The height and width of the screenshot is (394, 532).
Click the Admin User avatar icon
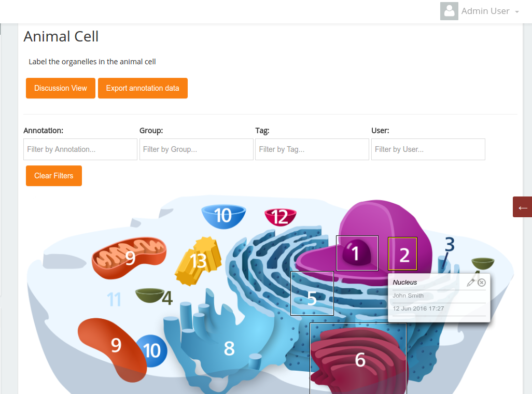[x=449, y=11]
